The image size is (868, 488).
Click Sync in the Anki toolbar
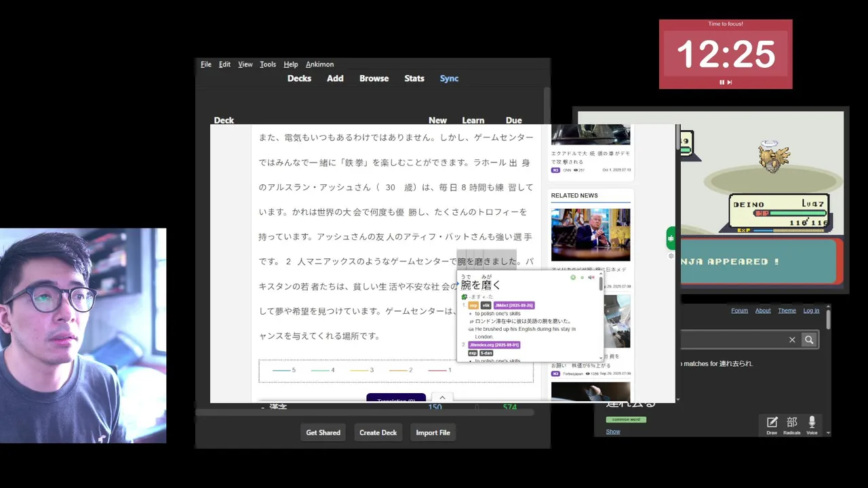[449, 79]
